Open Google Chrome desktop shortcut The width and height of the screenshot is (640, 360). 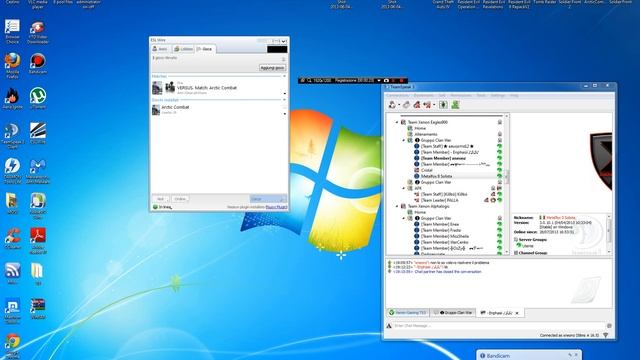pyautogui.click(x=12, y=346)
